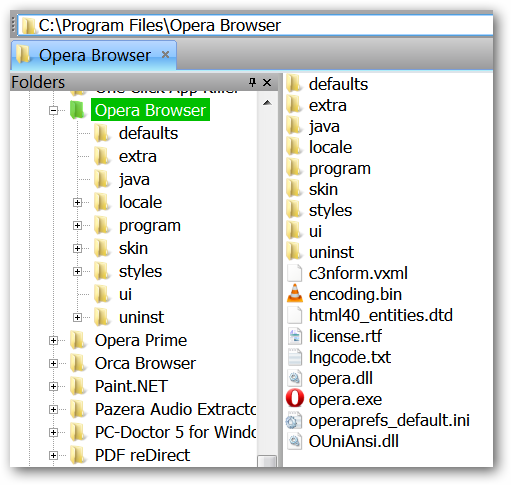511x485 pixels.
Task: Close the Folders panel
Action: [267, 82]
